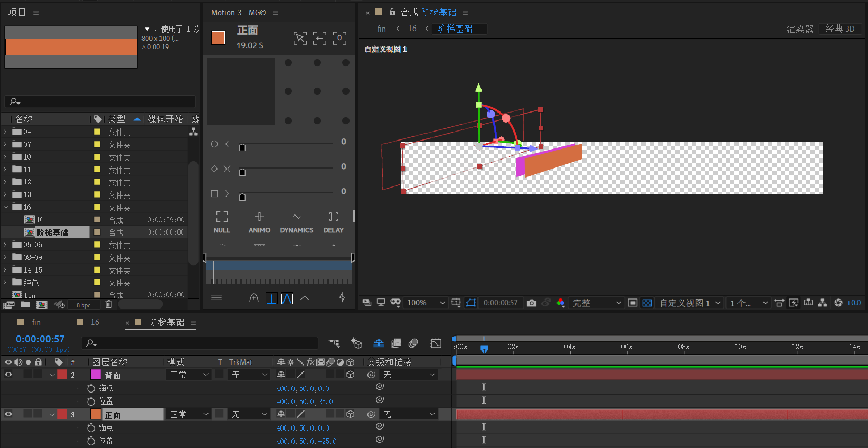Open the parent dropdown for 正面 layer
Screen dimensions: 868x448
pos(410,414)
